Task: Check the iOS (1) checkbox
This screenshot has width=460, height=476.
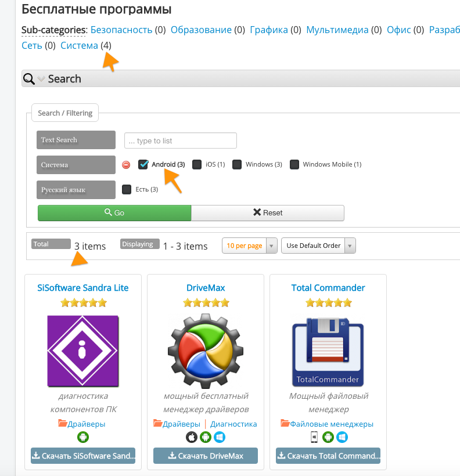Action: [x=197, y=164]
